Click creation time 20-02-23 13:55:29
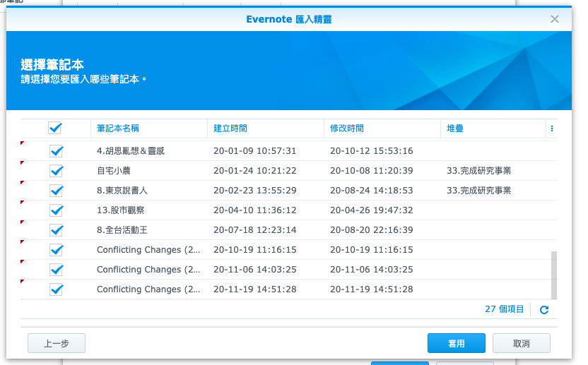 255,191
